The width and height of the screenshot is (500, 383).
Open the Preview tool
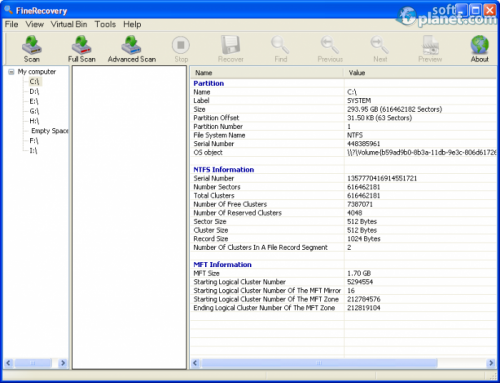point(430,49)
